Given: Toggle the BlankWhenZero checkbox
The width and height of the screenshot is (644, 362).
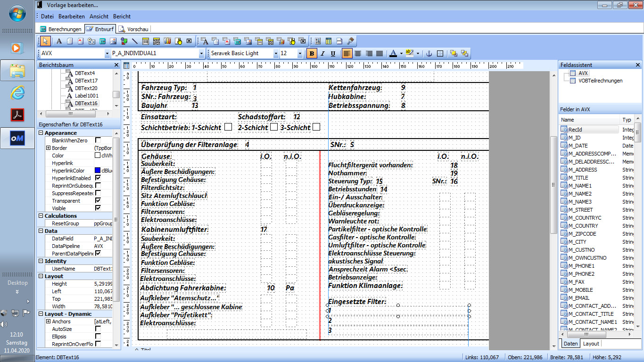Looking at the screenshot, I should pos(98,140).
